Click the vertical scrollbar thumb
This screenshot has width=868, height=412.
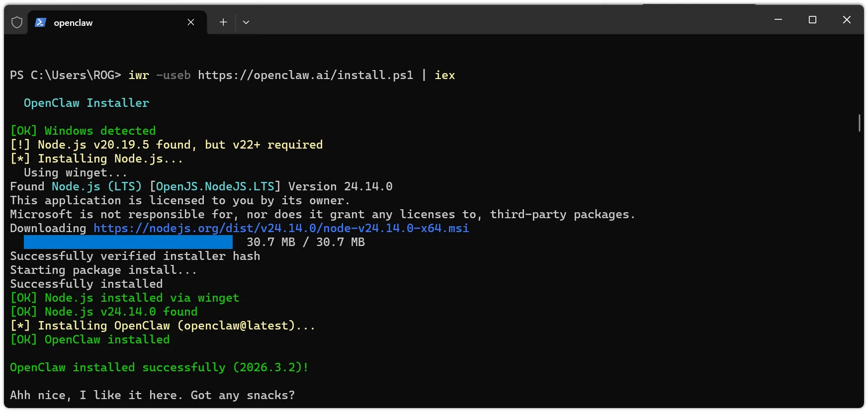point(859,123)
